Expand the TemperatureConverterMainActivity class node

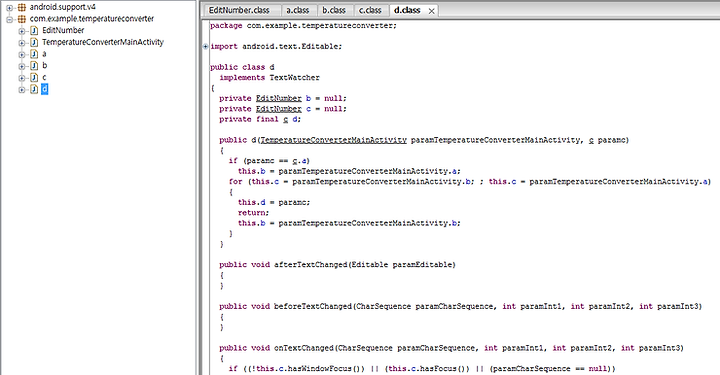click(22, 43)
